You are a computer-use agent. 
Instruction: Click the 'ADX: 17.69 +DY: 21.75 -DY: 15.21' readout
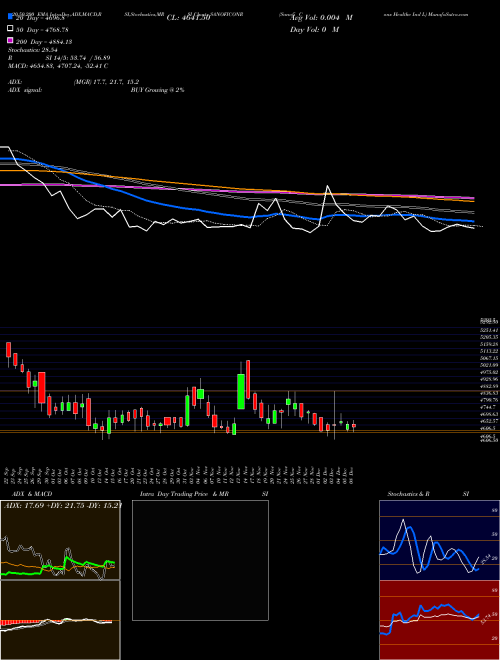point(63,506)
